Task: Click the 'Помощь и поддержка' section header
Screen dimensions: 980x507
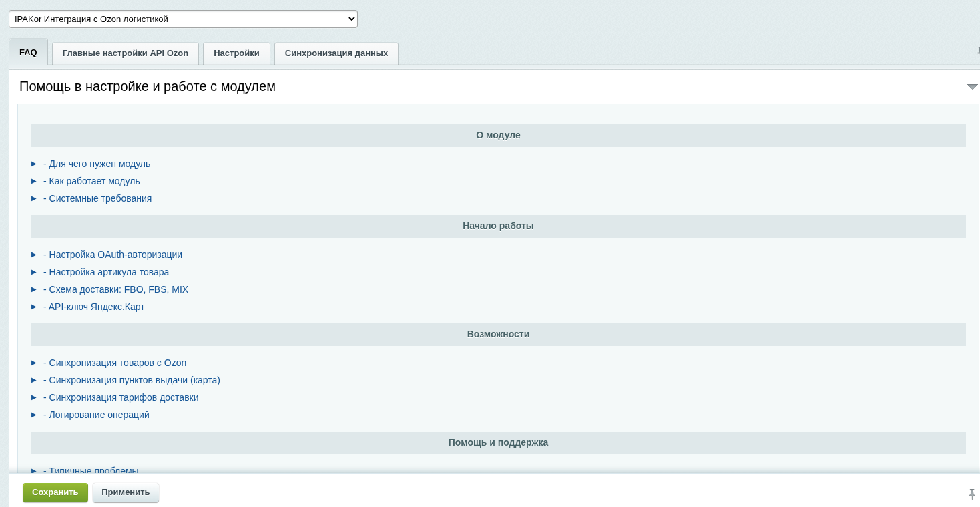Action: tap(498, 442)
